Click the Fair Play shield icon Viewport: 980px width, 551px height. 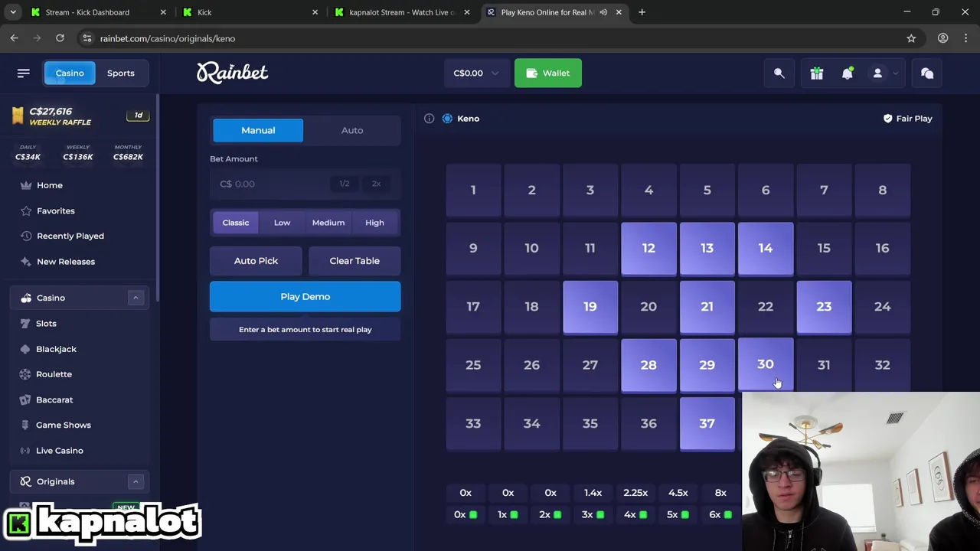tap(888, 119)
